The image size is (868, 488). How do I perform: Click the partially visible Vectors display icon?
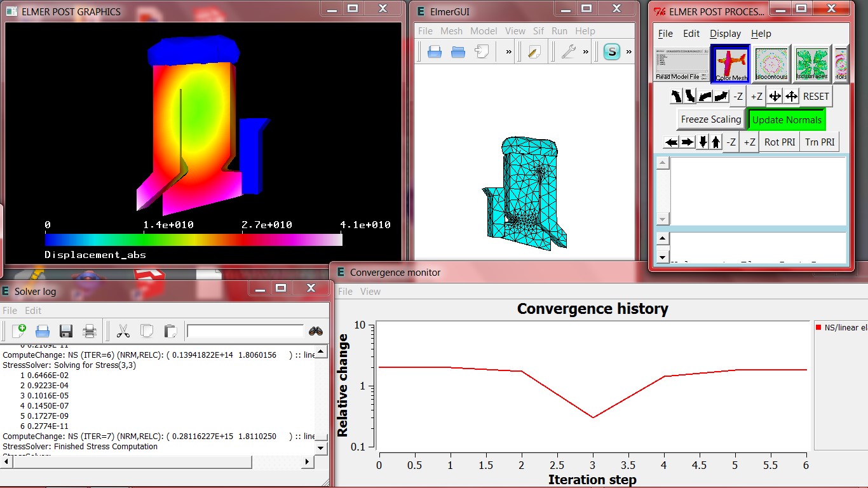click(x=840, y=64)
